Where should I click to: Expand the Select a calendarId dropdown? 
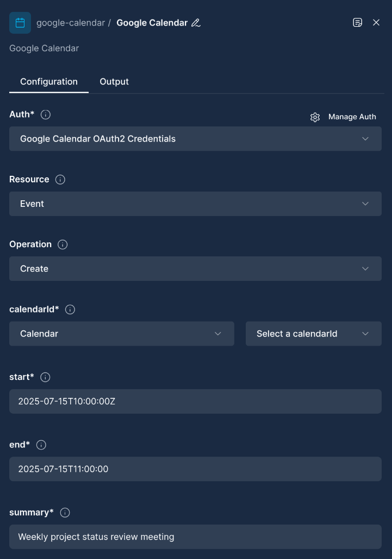tap(313, 334)
